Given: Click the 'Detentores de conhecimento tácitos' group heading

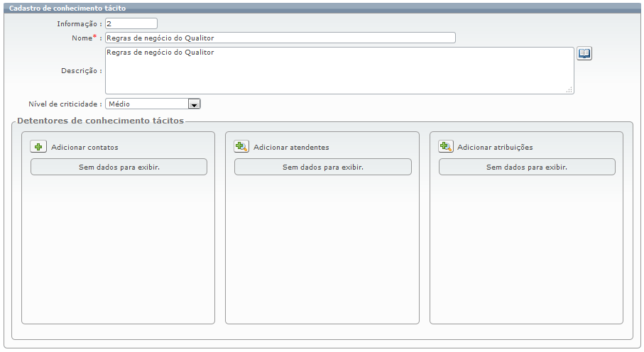Looking at the screenshot, I should coord(100,121).
